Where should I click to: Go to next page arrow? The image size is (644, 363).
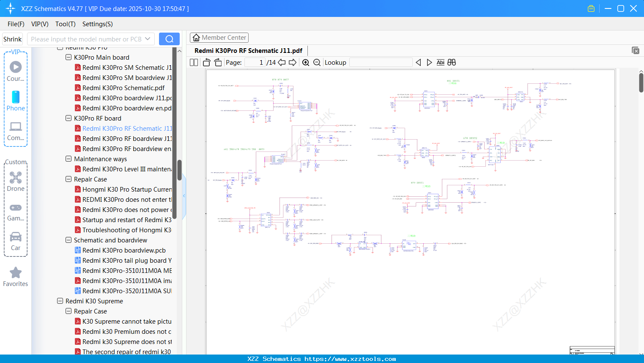coord(293,63)
